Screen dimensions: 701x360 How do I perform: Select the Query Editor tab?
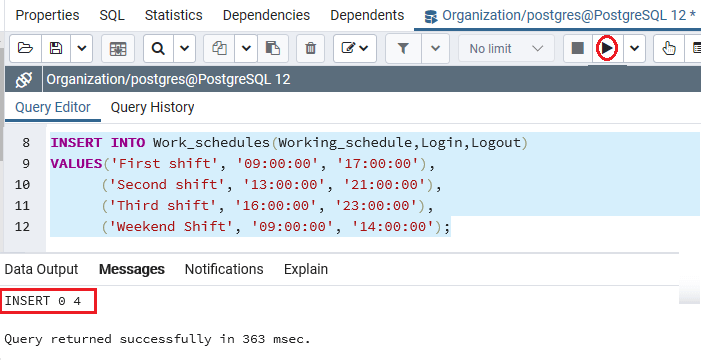tap(53, 107)
